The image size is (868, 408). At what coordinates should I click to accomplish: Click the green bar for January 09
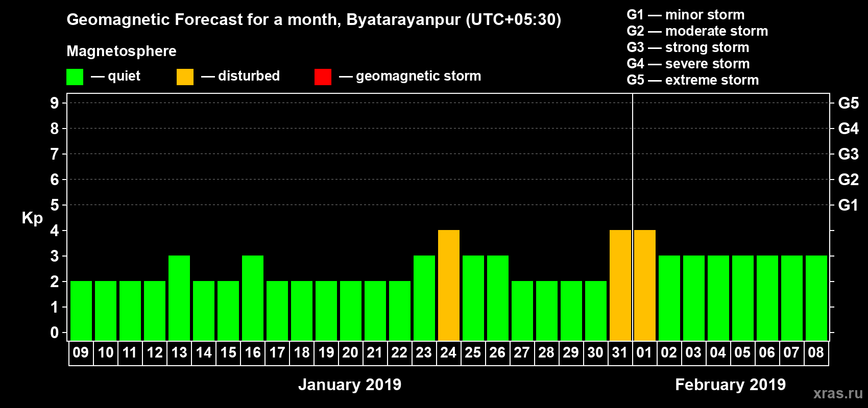(x=81, y=311)
